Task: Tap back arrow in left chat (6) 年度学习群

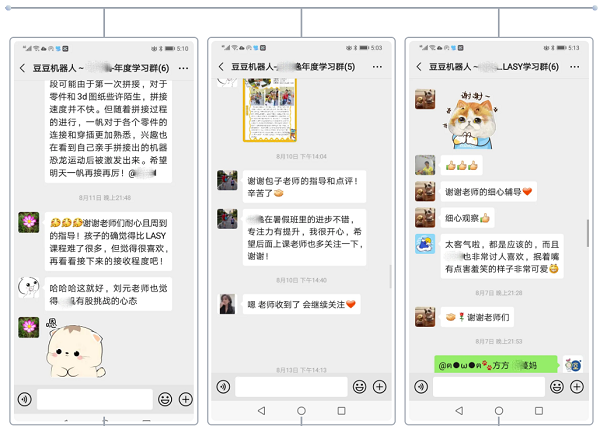Action: (x=22, y=68)
